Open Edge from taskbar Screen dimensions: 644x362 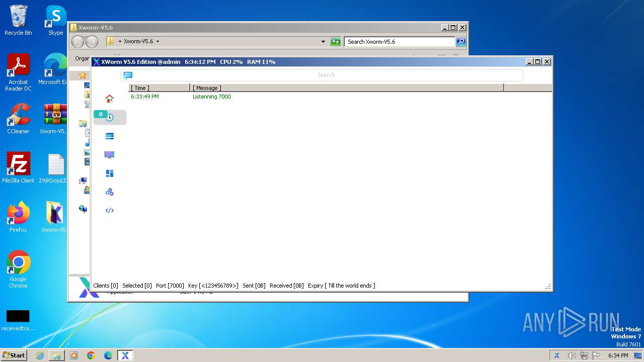coord(108,355)
